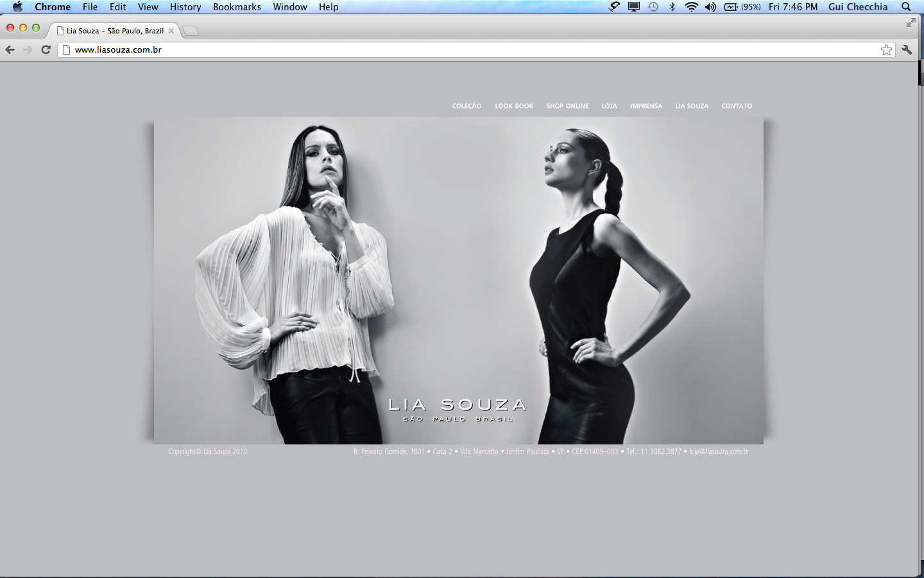Visit the SHOP ONLINE link
This screenshot has height=578, width=924.
(567, 106)
